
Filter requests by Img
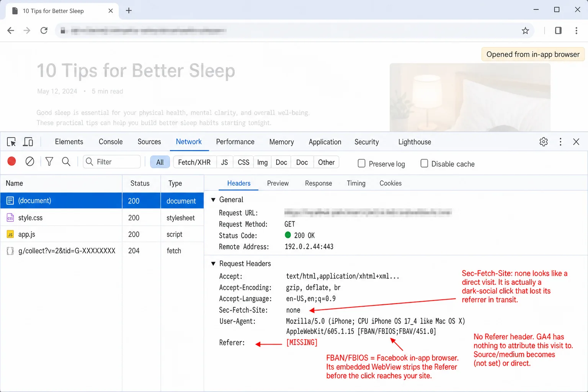click(x=262, y=162)
